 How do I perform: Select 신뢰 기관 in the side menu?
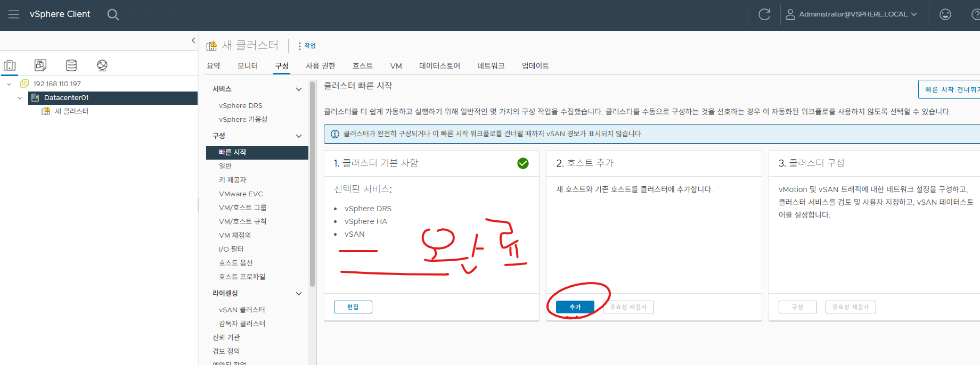pos(226,338)
